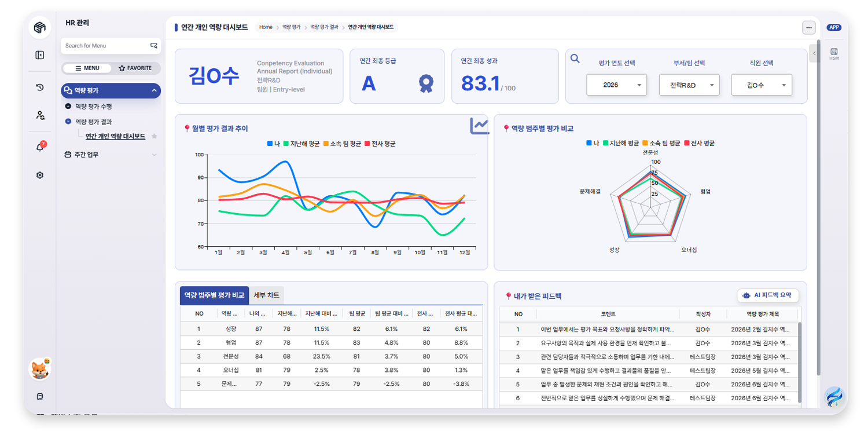Select the FAVORITE menu tab

135,68
